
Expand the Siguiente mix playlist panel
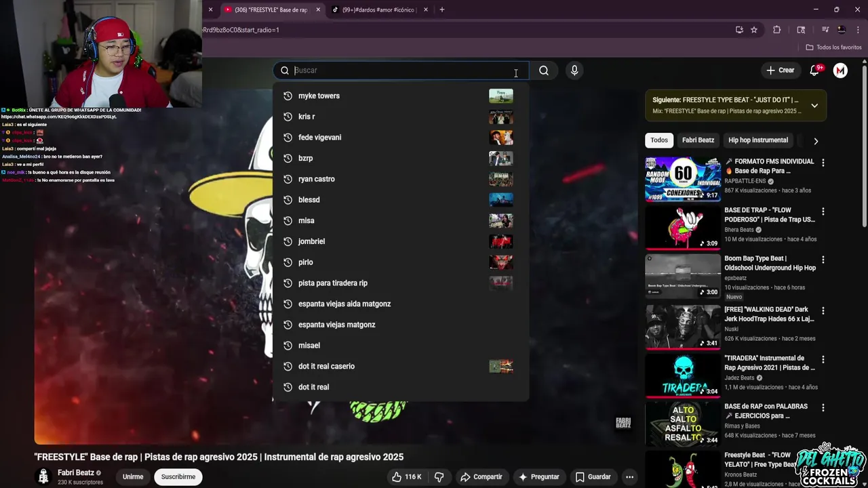[814, 106]
